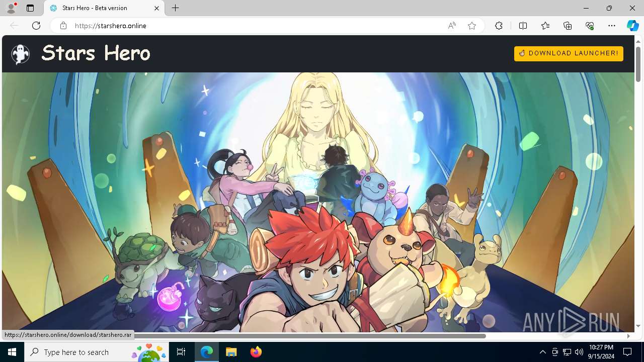This screenshot has width=644, height=362.
Task: Open Microsoft Edge from the taskbar
Action: pyautogui.click(x=207, y=352)
